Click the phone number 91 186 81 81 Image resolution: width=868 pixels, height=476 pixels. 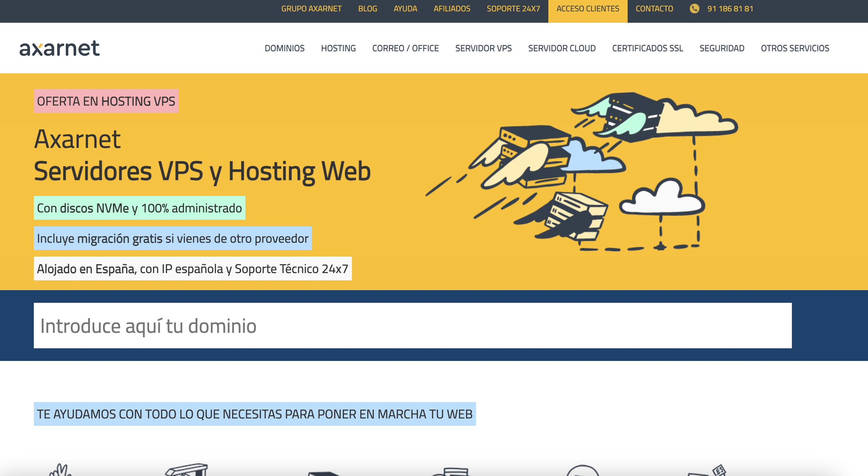pyautogui.click(x=730, y=9)
